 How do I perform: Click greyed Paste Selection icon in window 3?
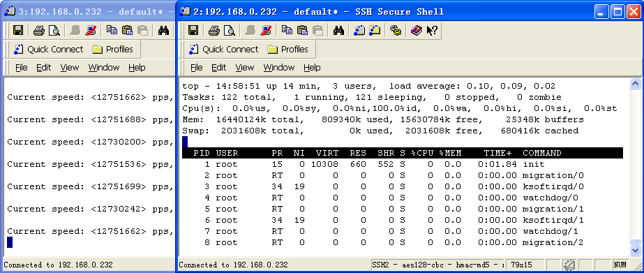pyautogui.click(x=142, y=30)
